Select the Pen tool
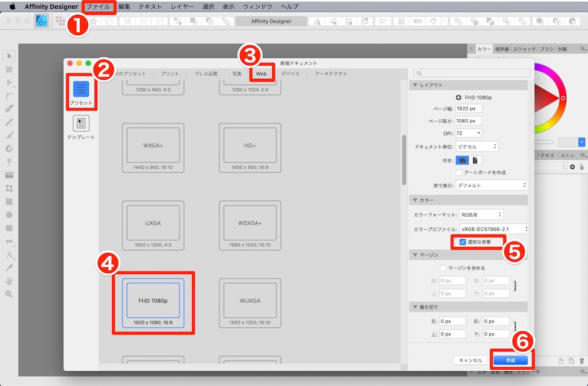 click(9, 109)
